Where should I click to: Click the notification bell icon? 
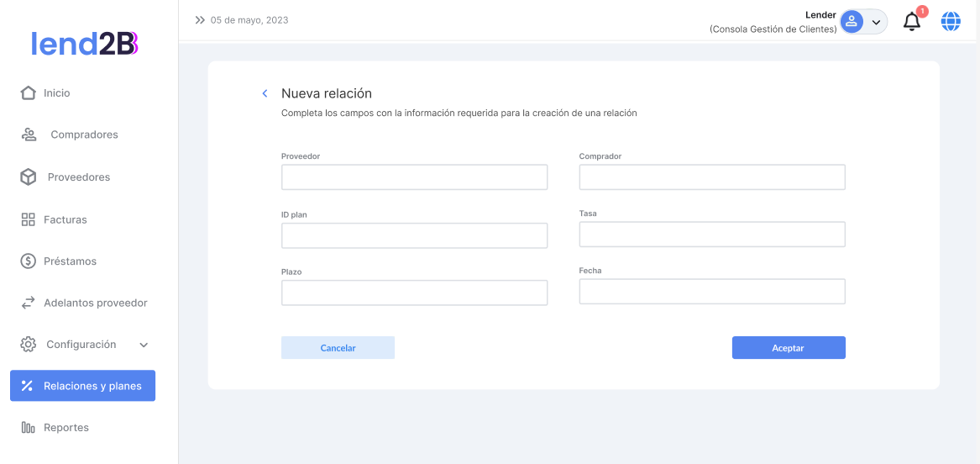(x=912, y=22)
